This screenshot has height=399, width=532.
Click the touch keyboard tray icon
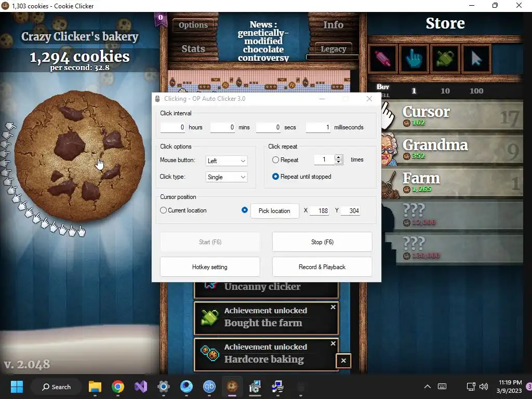pyautogui.click(x=442, y=387)
